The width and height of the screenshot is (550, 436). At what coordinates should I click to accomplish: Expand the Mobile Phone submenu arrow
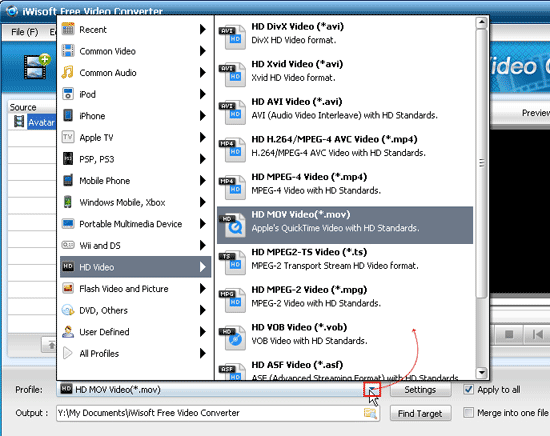point(202,180)
